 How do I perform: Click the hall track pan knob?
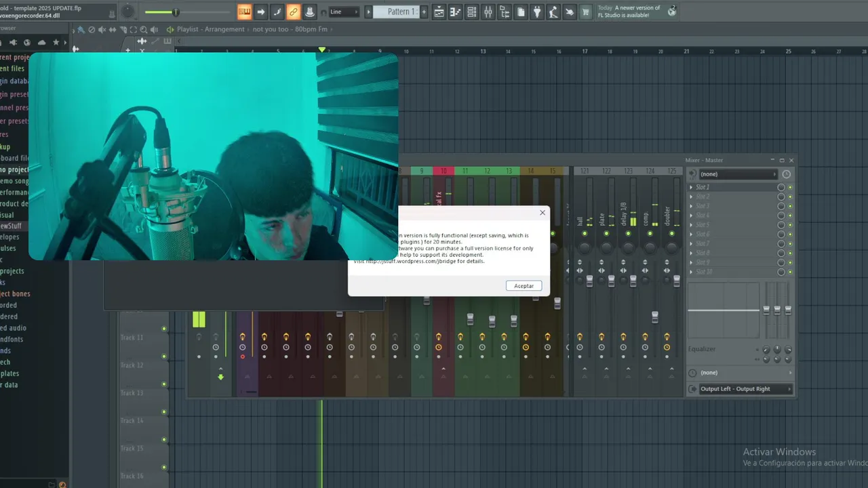[585, 247]
